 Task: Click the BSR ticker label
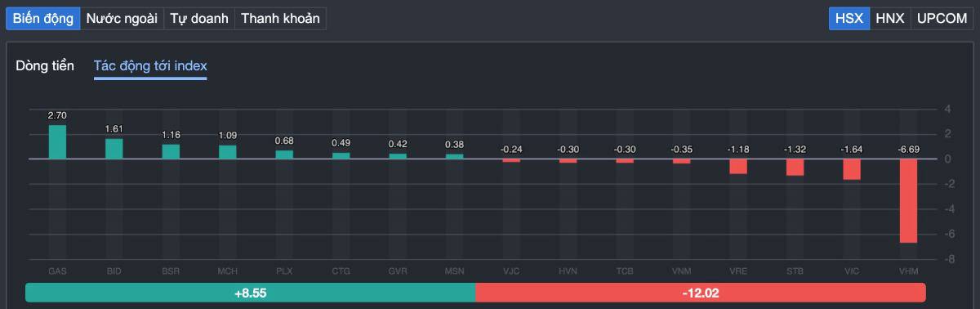pos(171,271)
